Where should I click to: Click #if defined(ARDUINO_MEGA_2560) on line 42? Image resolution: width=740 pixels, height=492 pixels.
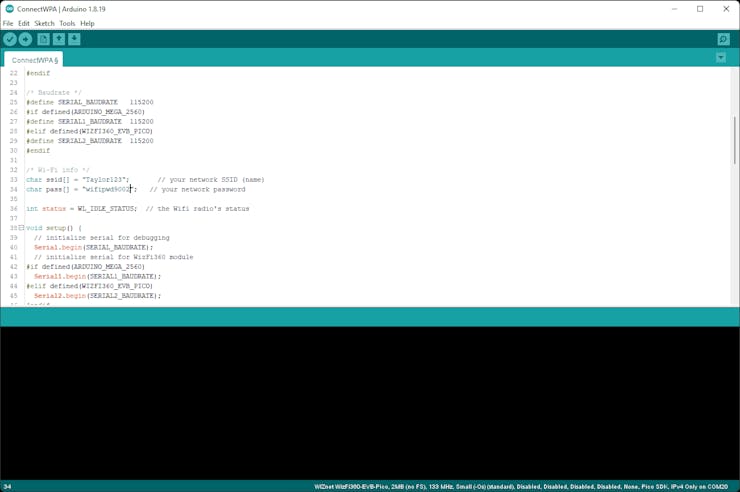click(x=85, y=267)
